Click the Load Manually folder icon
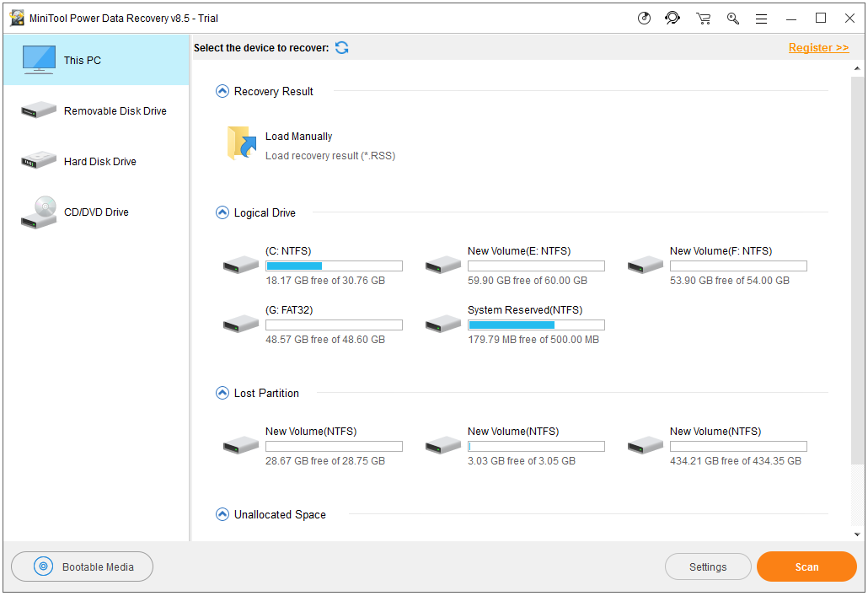The image size is (868, 596). click(242, 143)
